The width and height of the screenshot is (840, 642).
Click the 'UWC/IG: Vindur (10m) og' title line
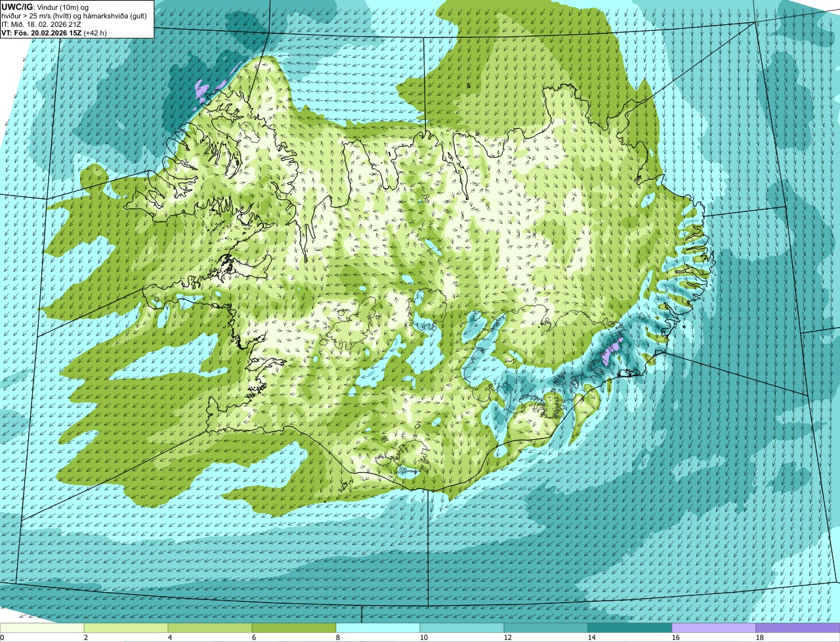pyautogui.click(x=45, y=7)
